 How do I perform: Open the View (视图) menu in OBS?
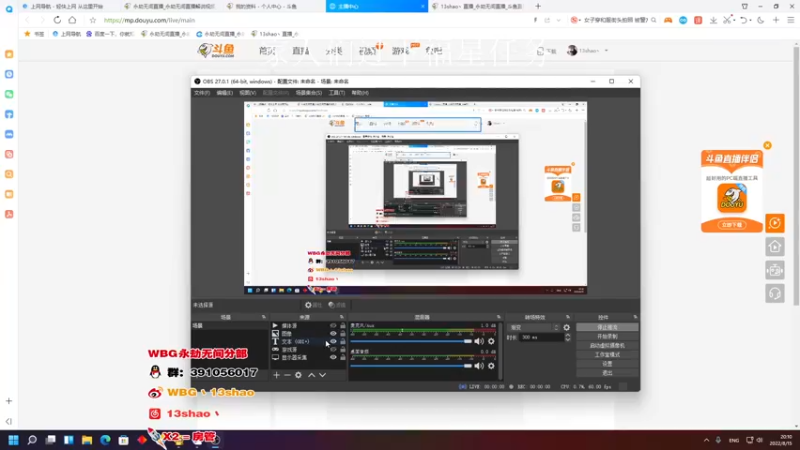tap(247, 93)
